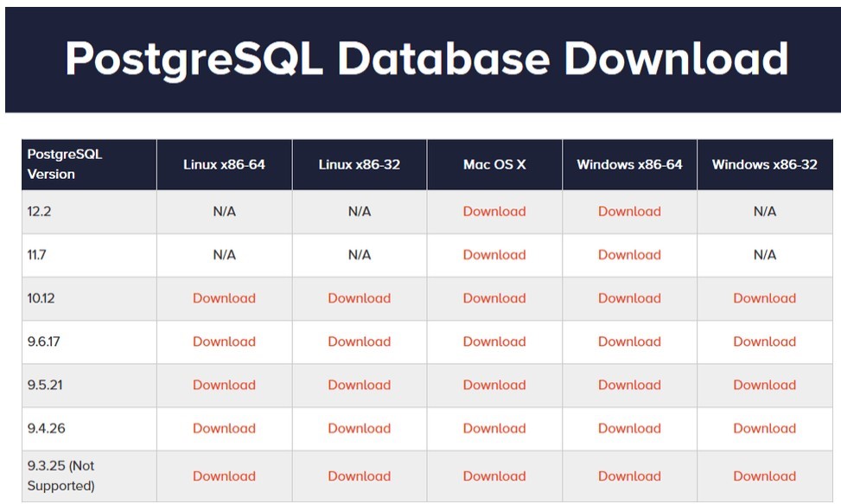
Task: Download PostgreSQL 12.2 for Mac OS X
Action: (x=494, y=211)
